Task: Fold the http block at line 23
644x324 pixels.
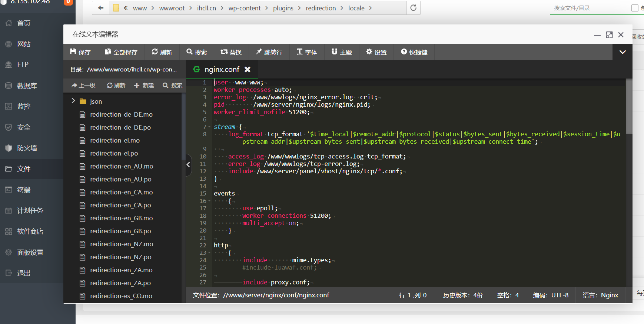Action: pyautogui.click(x=209, y=253)
